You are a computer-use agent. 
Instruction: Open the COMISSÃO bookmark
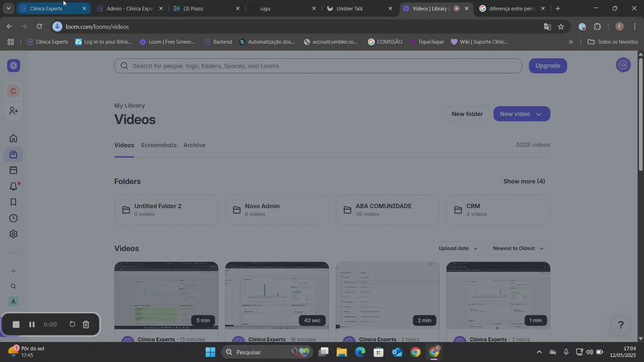385,42
